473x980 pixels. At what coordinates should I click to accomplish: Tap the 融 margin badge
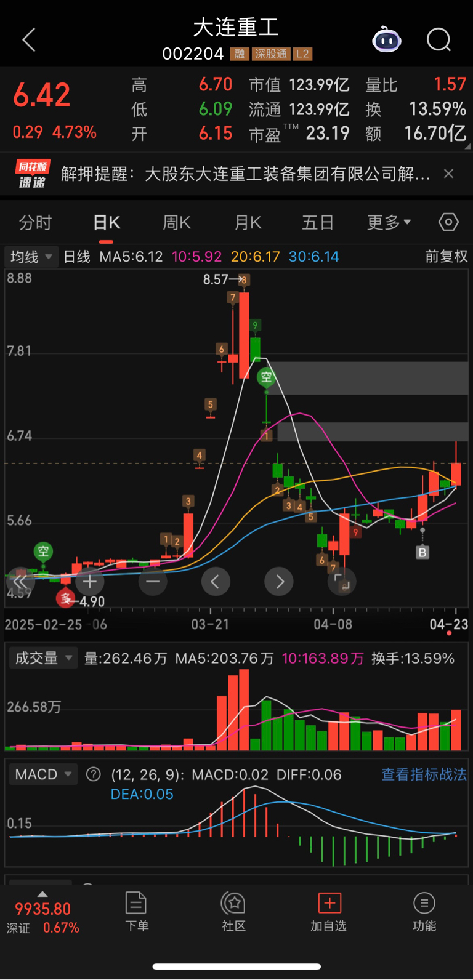point(240,54)
